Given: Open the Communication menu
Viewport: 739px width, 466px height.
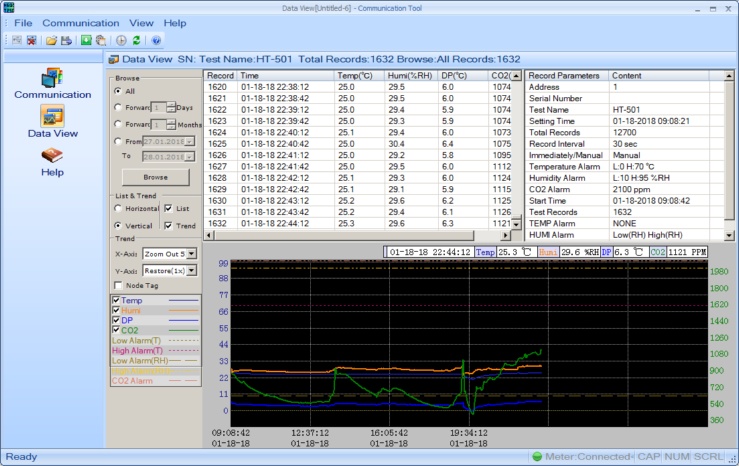Looking at the screenshot, I should [81, 23].
